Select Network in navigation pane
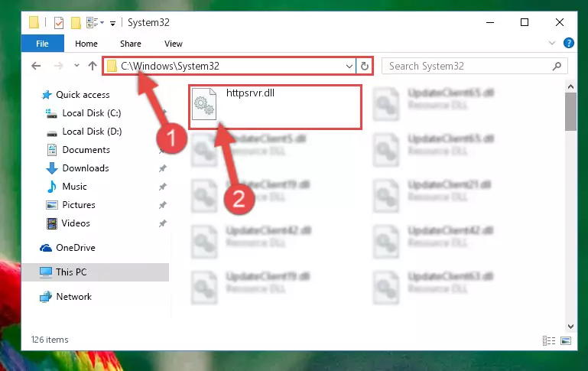 point(74,297)
